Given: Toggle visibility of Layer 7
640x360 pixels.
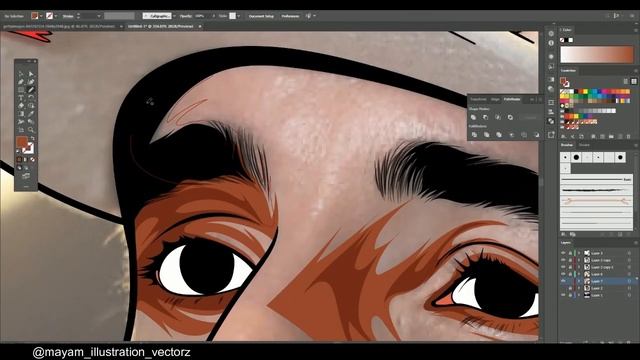Looking at the screenshot, I should (x=563, y=281).
